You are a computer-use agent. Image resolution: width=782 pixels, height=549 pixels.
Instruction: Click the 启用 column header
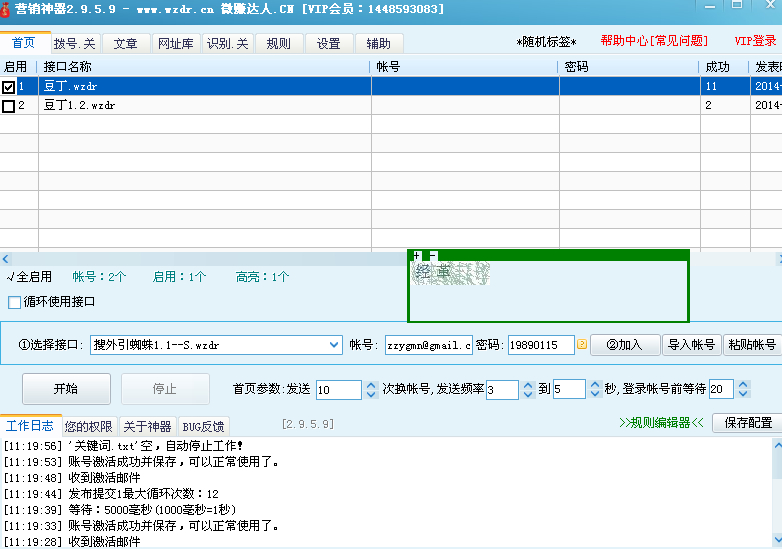18,67
